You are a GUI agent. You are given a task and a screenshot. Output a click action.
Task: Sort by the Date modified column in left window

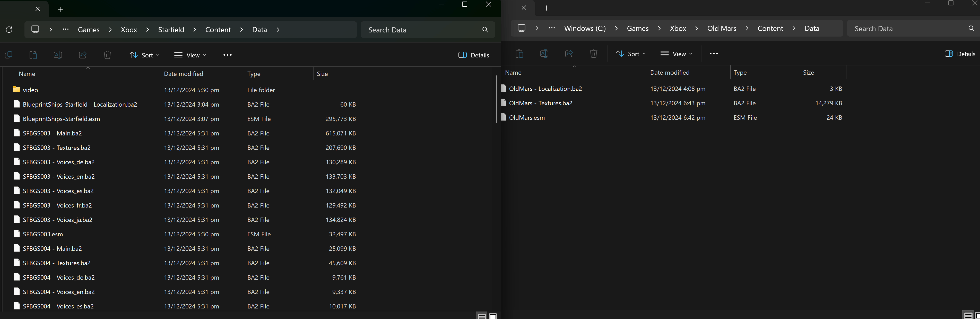(183, 74)
